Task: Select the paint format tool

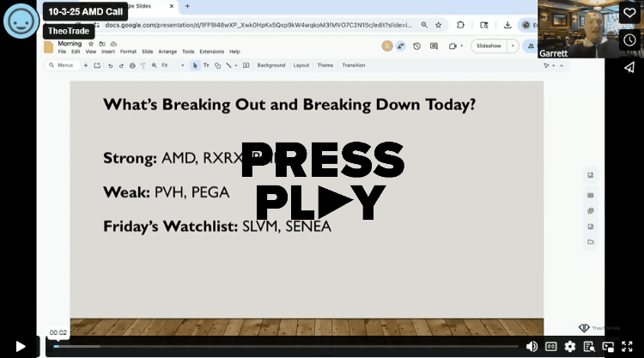Action: tap(143, 65)
